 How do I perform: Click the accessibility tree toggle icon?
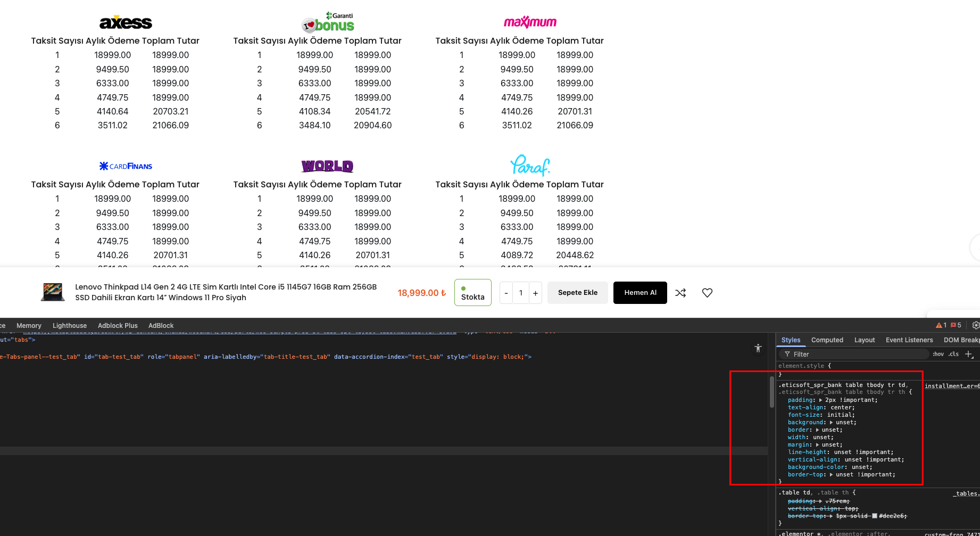[758, 348]
